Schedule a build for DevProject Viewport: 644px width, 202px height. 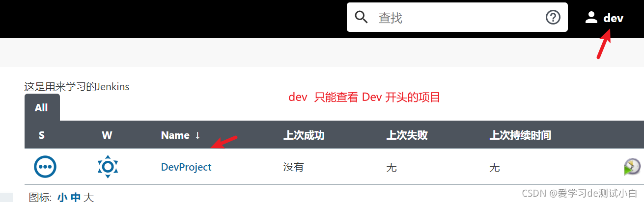pyautogui.click(x=632, y=167)
